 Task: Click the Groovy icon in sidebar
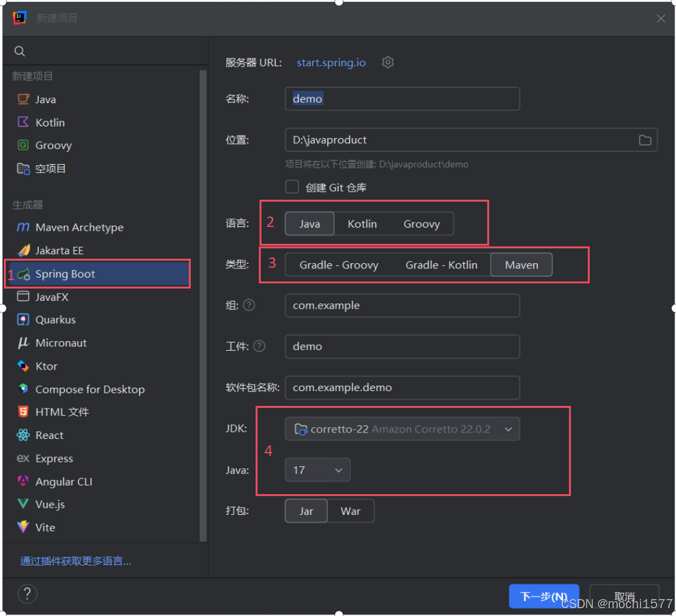(23, 145)
